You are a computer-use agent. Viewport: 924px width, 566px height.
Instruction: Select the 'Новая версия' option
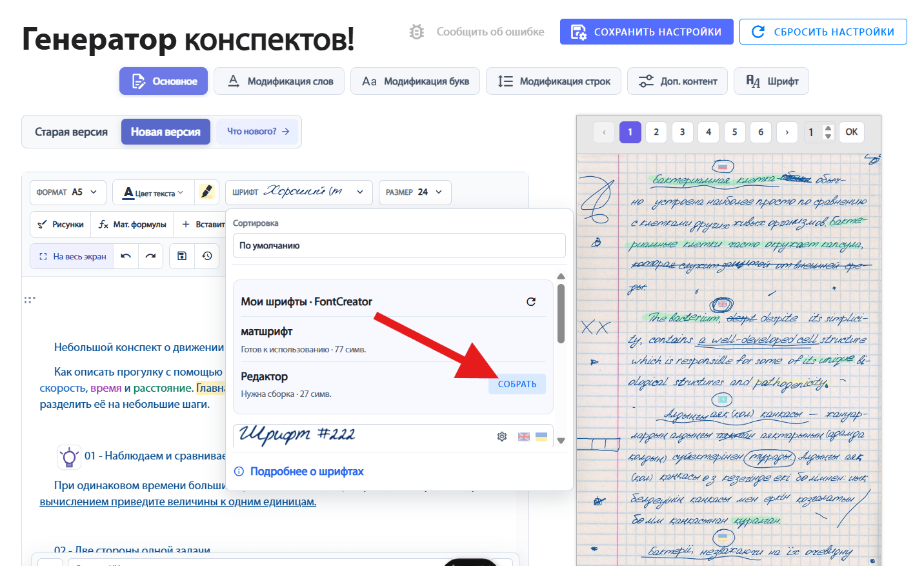(165, 132)
